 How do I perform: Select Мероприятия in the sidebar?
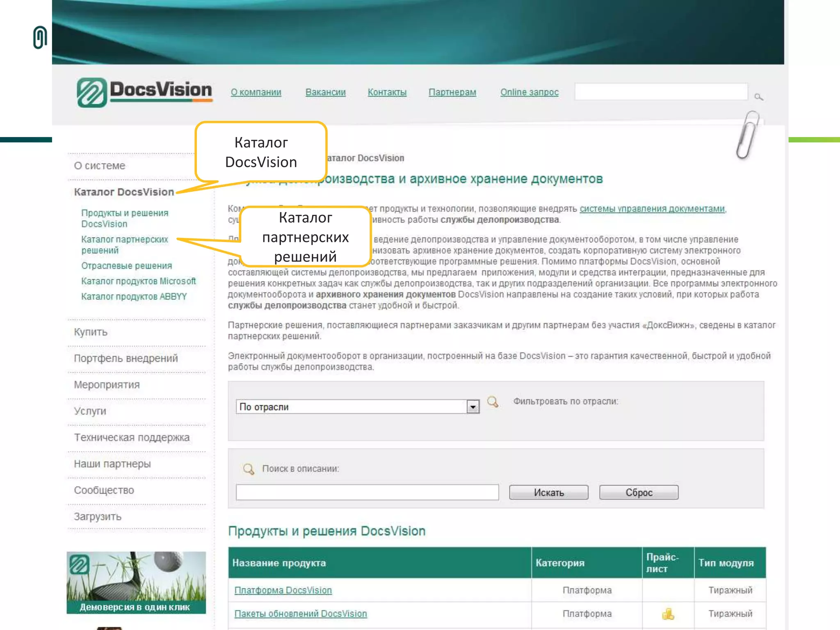107,385
